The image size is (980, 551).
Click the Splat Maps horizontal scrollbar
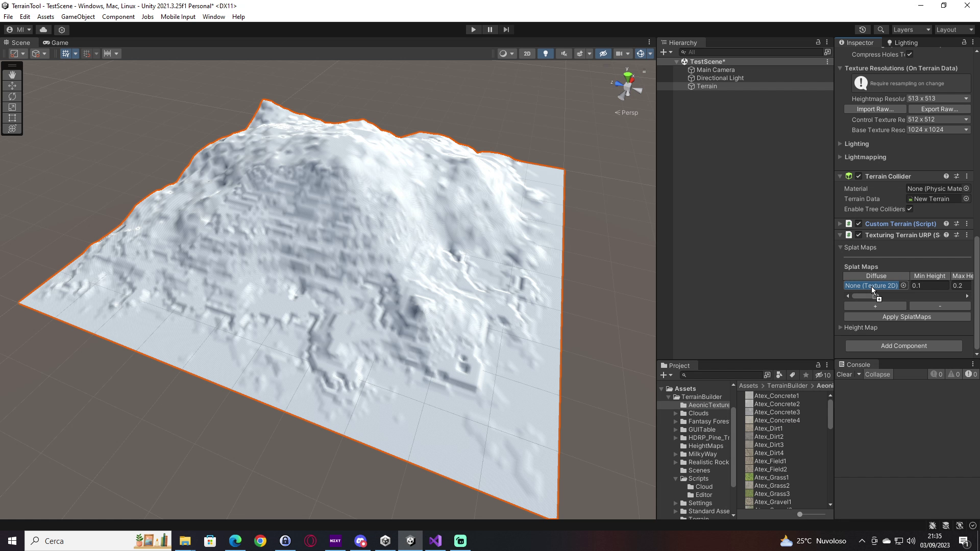tap(907, 296)
